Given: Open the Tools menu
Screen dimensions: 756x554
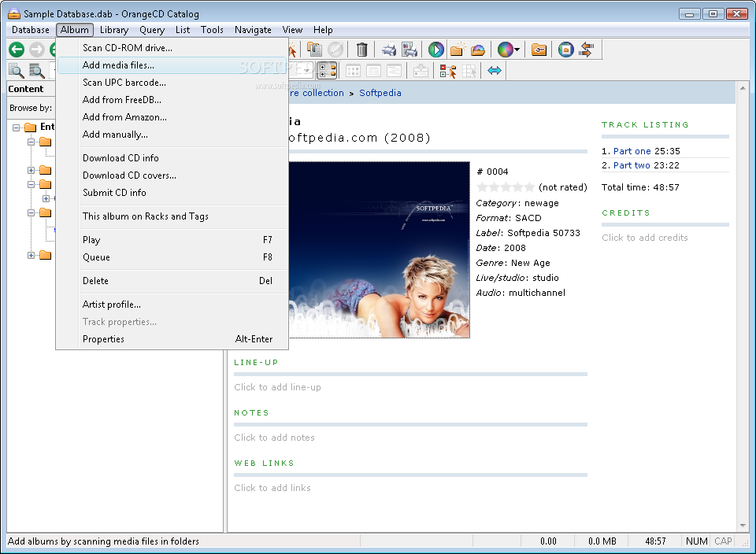Looking at the screenshot, I should [212, 30].
